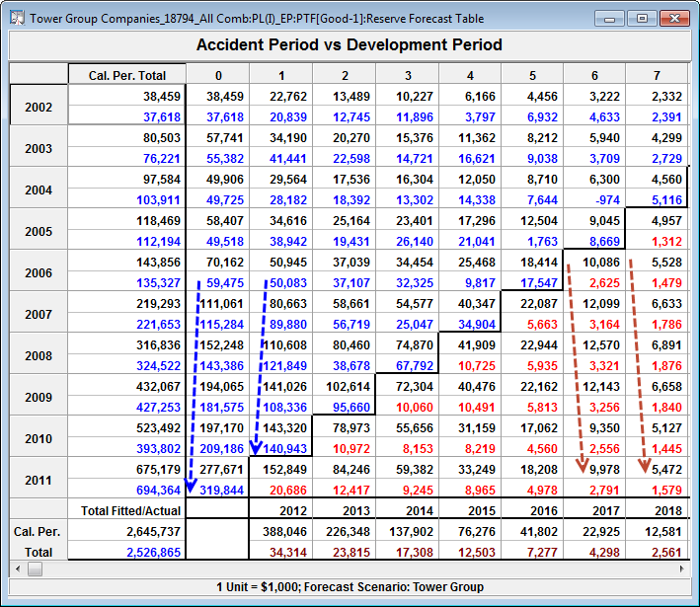700x607 pixels.
Task: Click the horizontal scrollbar thumb
Action: (35, 569)
